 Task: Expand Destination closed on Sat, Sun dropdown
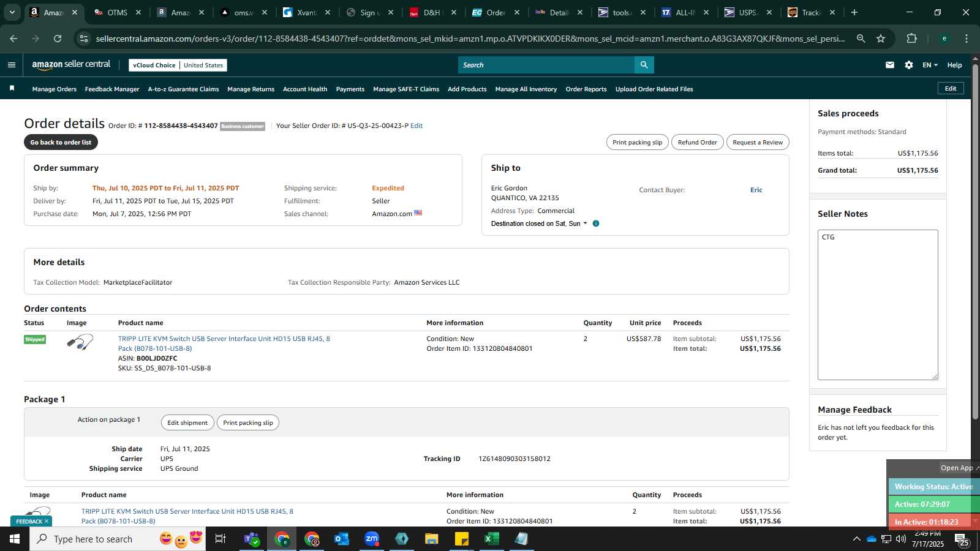[x=539, y=223]
